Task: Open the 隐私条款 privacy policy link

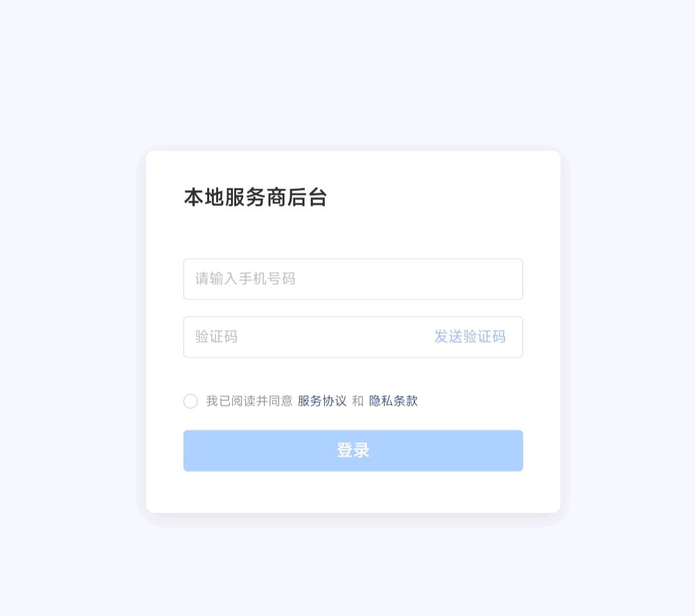Action: click(393, 401)
